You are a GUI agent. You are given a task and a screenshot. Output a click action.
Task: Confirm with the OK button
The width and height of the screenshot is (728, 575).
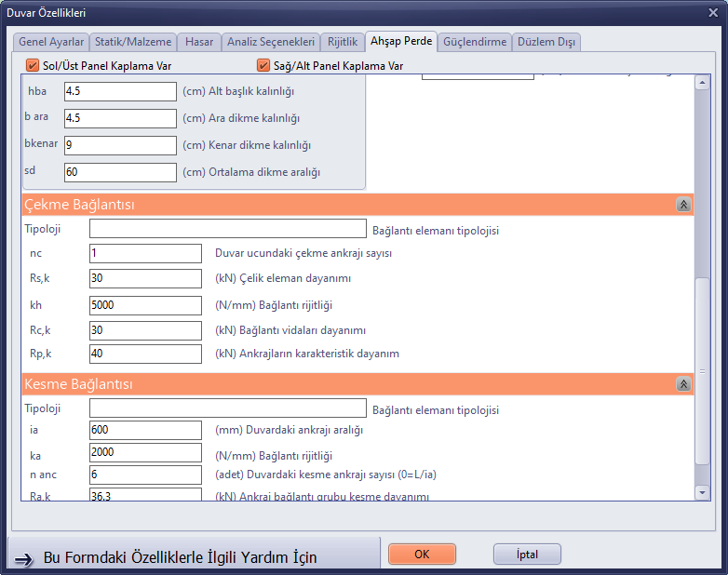tap(422, 555)
